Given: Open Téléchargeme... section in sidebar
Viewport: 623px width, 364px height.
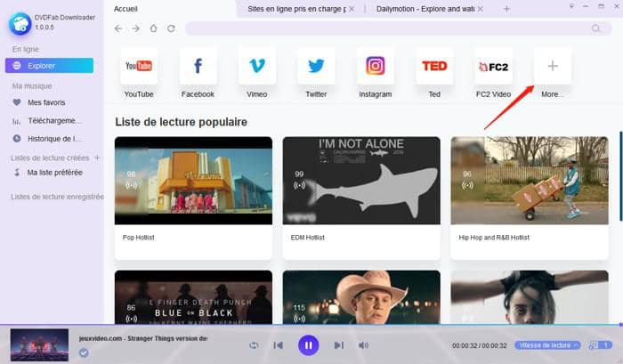Looking at the screenshot, I should pyautogui.click(x=48, y=121).
